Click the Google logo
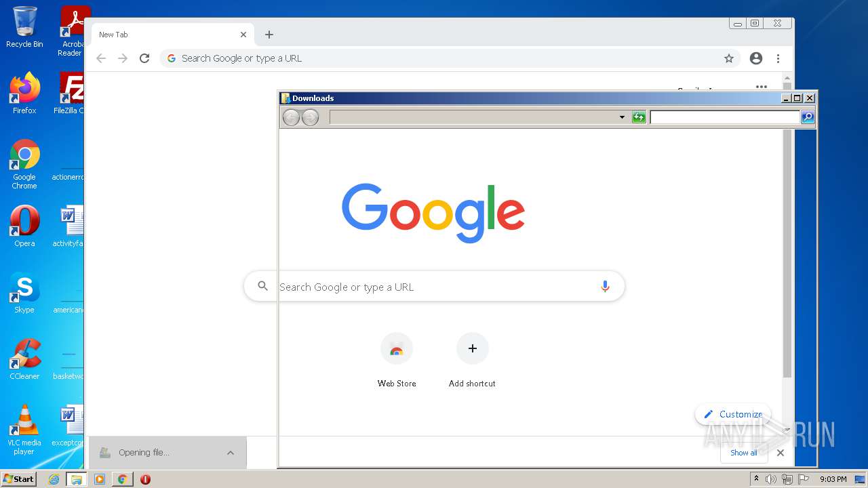 point(433,213)
